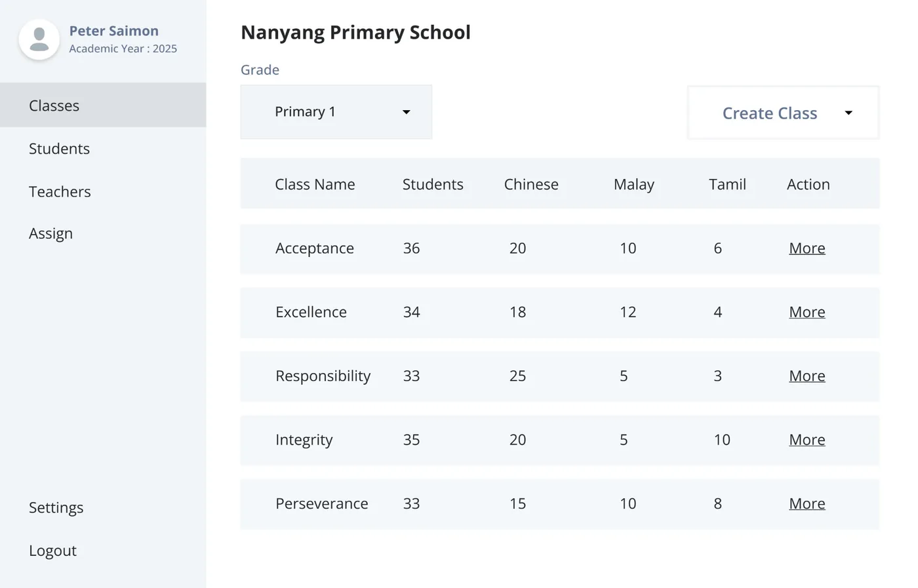Select the Perseverance class name

click(x=321, y=503)
